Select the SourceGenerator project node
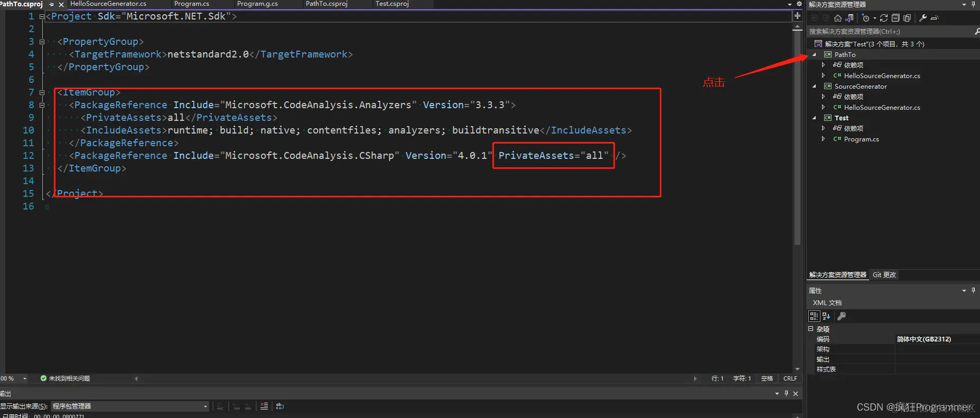 [x=861, y=86]
